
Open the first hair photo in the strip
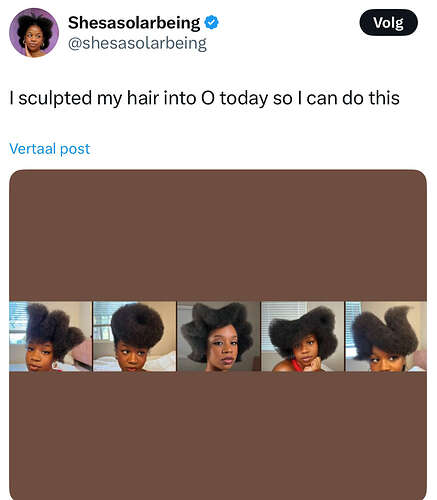coord(50,336)
